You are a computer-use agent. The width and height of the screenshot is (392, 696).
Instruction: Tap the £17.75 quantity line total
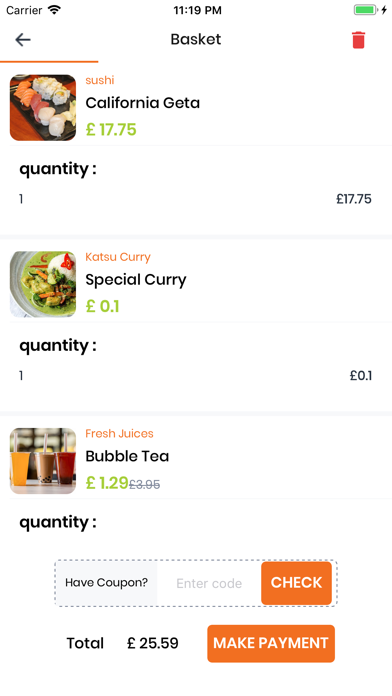click(354, 199)
